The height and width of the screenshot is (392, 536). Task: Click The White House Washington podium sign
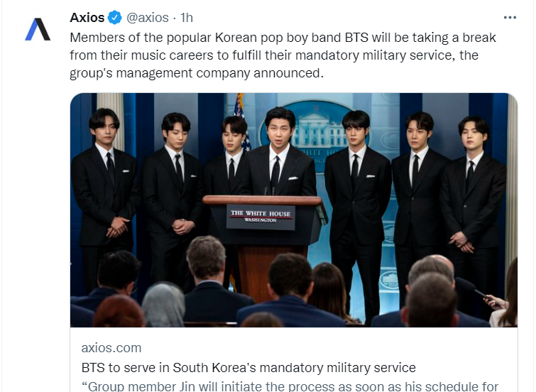tap(261, 217)
